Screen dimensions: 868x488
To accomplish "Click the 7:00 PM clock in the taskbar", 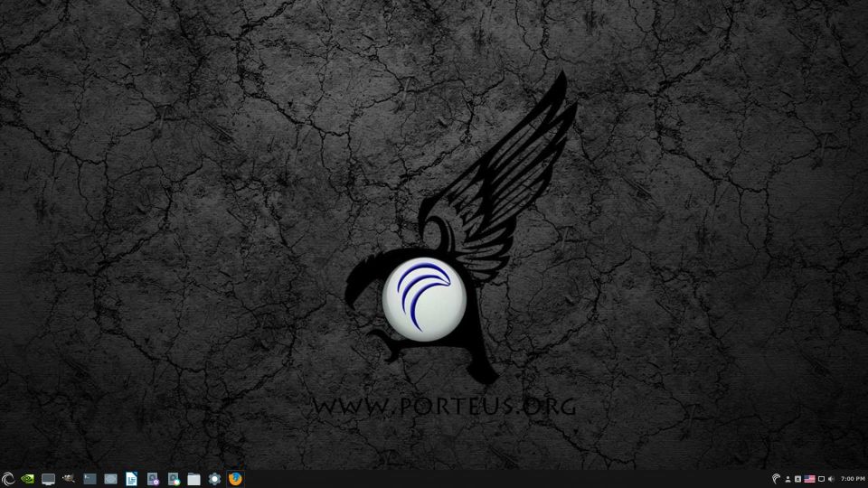I will point(853,479).
